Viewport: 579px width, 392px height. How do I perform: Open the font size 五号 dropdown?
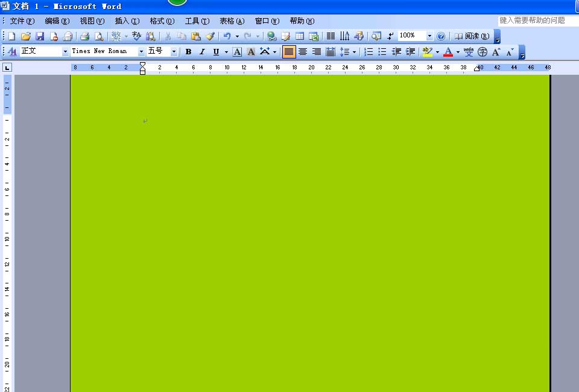click(x=174, y=52)
